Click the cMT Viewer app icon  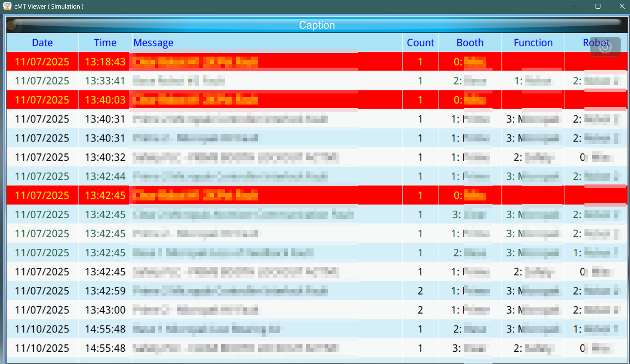coord(7,6)
